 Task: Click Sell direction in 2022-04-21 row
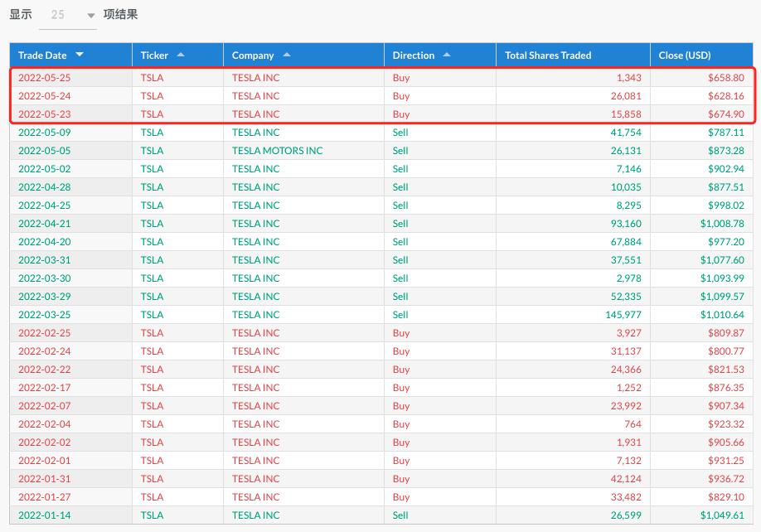[x=400, y=224]
